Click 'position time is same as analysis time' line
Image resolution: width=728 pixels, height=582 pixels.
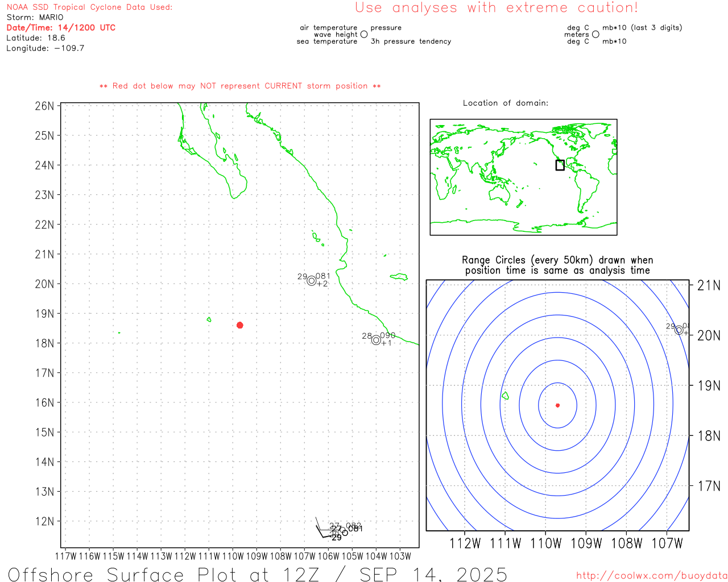click(557, 271)
